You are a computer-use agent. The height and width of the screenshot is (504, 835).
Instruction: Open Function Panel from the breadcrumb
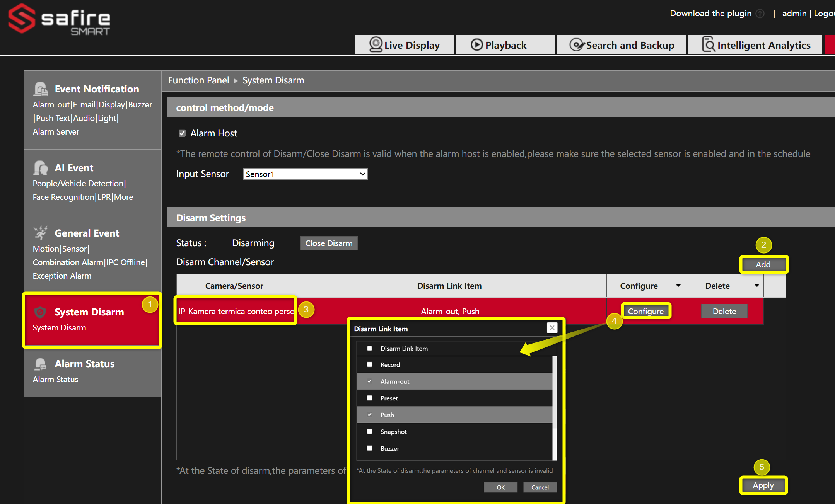click(x=198, y=80)
